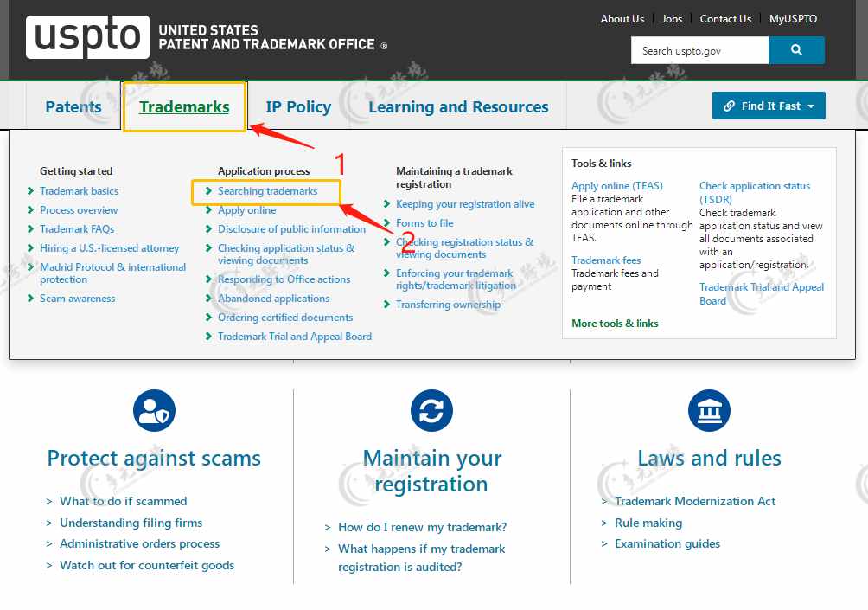Screen dimensions: 868x610
Task: Open the Learning and Resources menu
Action: pyautogui.click(x=458, y=106)
